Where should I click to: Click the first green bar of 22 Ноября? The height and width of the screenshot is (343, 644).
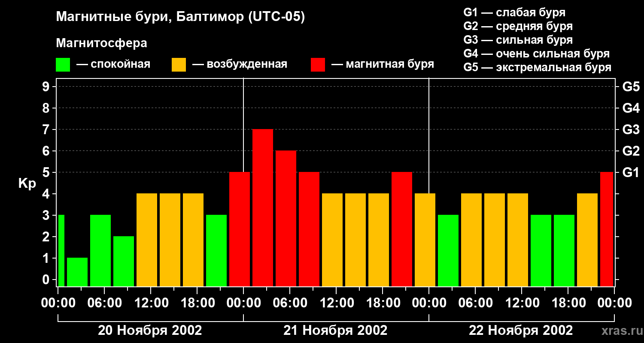coord(448,250)
